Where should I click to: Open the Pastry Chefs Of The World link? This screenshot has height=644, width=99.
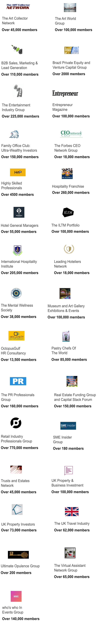click(64, 351)
